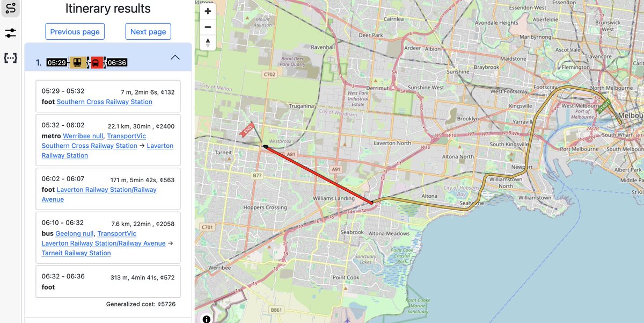The image size is (644, 323).
Task: Click the 05:29 departure time badge
Action: (56, 62)
